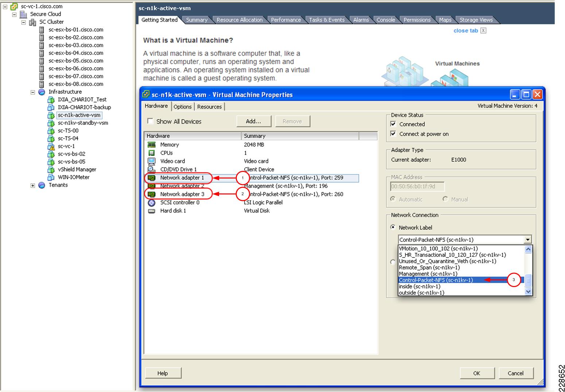Click the vShield Manager VM icon
Screen dimensions: 565x392
(x=51, y=169)
